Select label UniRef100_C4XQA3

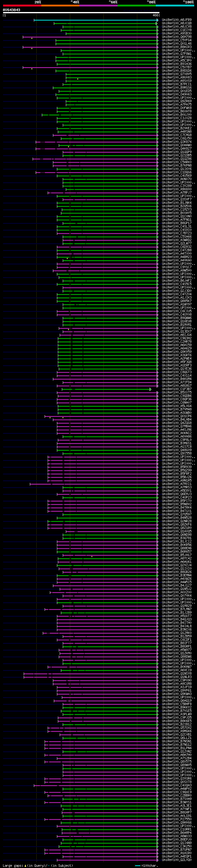tap(177, 785)
